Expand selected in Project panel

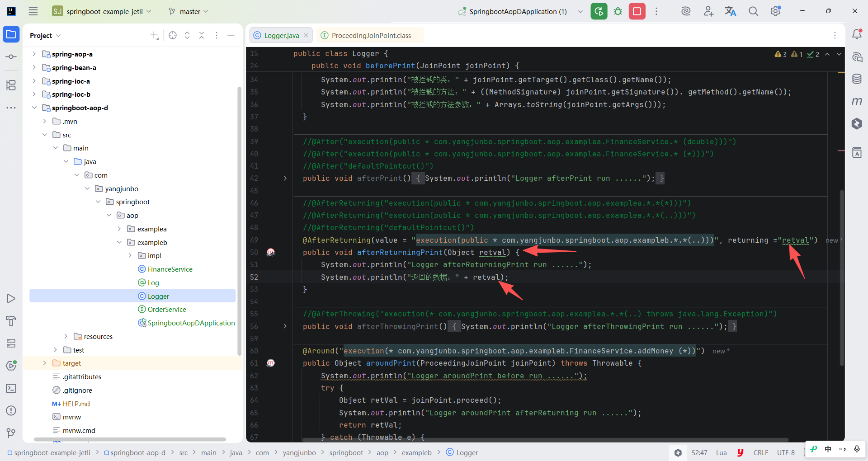187,35
